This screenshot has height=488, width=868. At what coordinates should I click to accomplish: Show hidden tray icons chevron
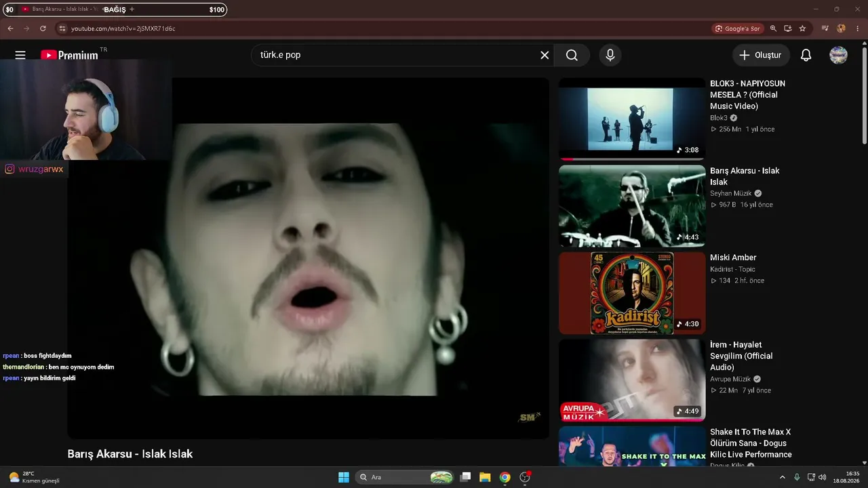pyautogui.click(x=782, y=477)
